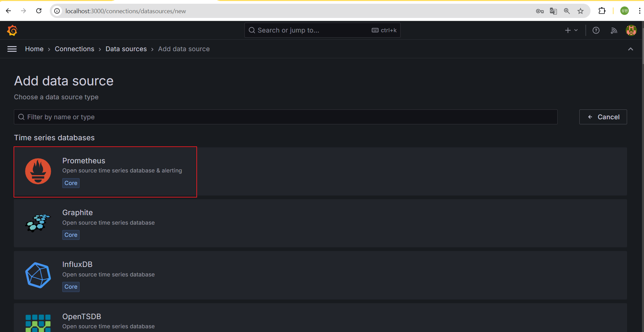Choose the InfluxDB data source title
The image size is (644, 332).
point(77,264)
